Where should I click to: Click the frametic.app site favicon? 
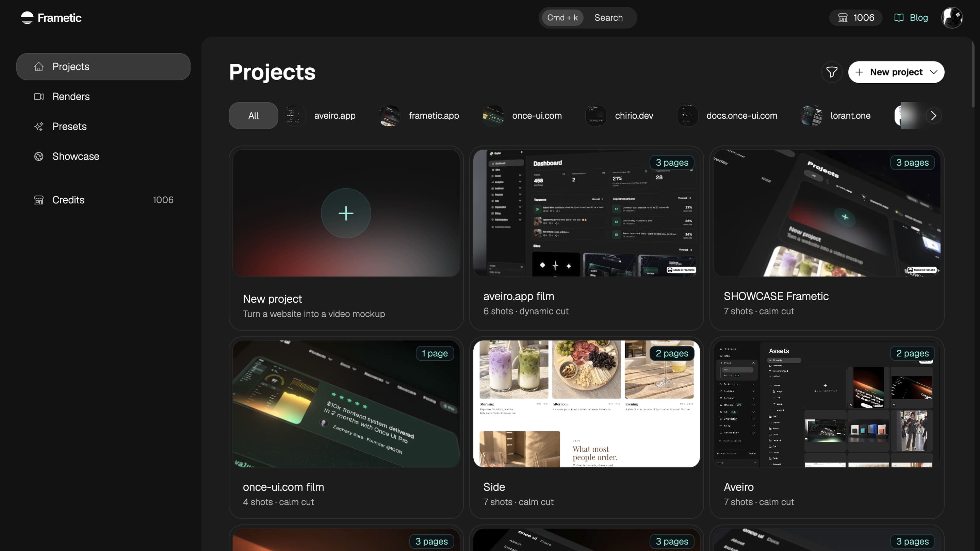click(390, 116)
